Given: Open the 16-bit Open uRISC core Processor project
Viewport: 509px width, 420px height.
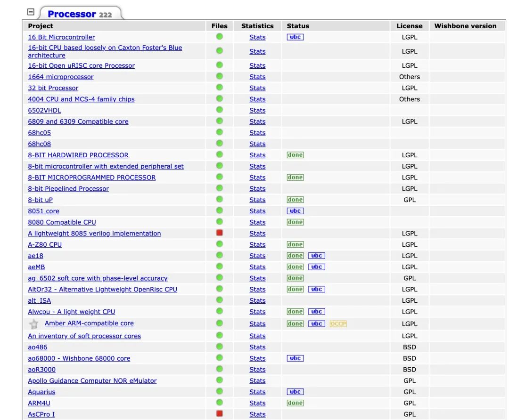Looking at the screenshot, I should click(81, 65).
